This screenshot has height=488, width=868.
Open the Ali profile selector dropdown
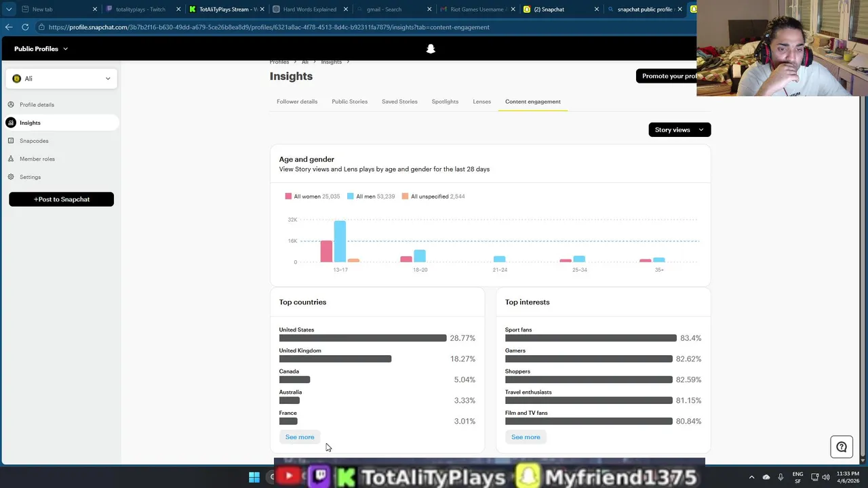pos(62,79)
